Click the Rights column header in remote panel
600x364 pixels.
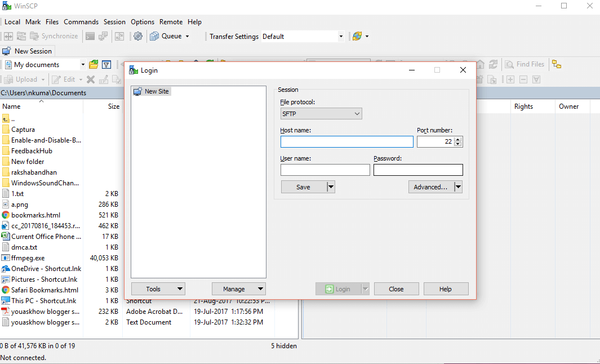pos(532,106)
